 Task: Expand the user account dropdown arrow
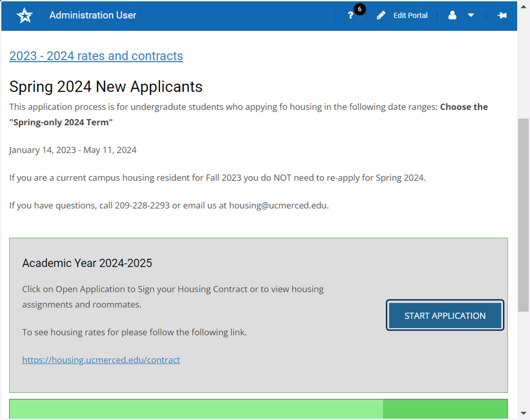coord(471,15)
